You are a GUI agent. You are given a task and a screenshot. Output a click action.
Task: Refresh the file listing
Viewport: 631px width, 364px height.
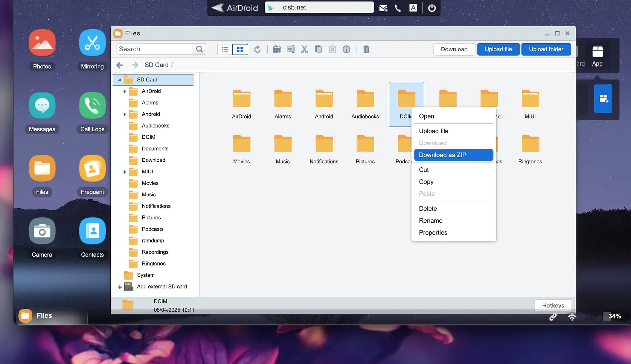click(x=258, y=49)
